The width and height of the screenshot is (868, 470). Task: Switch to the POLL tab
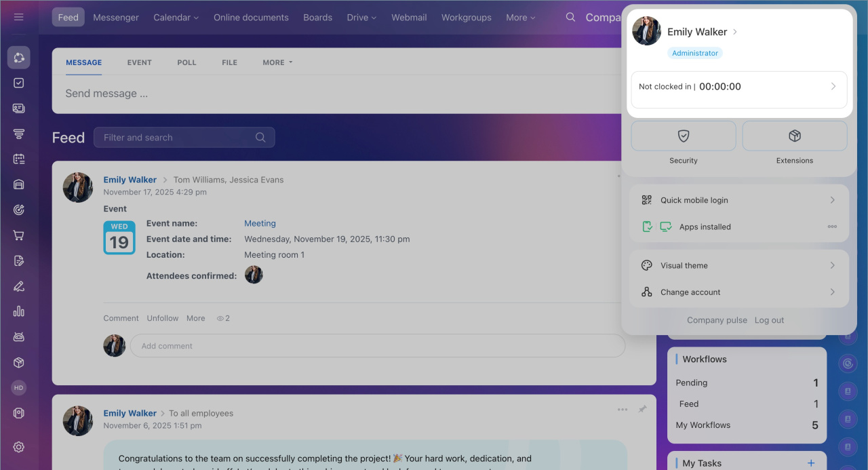pos(186,62)
